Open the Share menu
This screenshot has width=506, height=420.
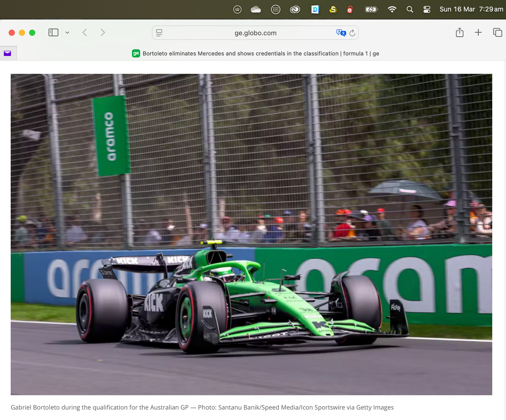click(459, 32)
